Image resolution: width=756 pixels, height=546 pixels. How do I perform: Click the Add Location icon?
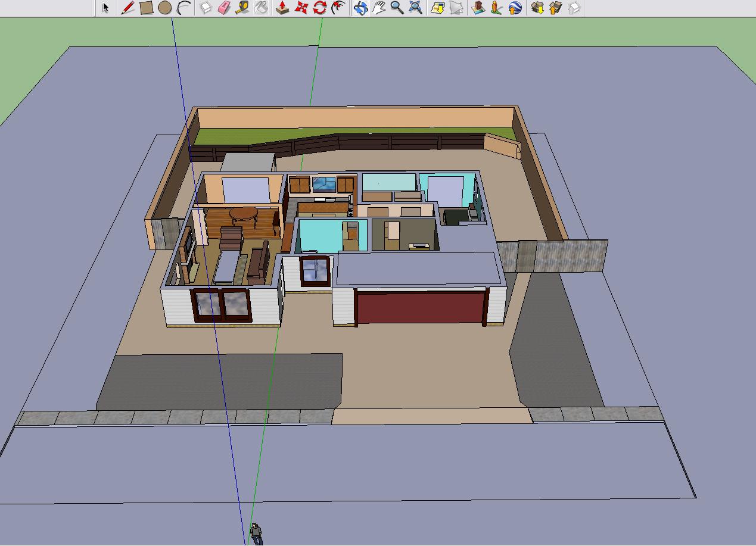point(438,8)
